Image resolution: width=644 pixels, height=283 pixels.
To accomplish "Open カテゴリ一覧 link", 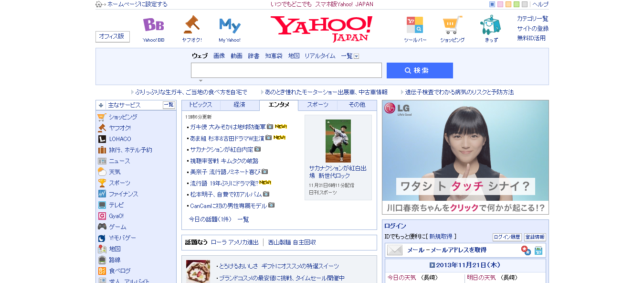I will [533, 19].
